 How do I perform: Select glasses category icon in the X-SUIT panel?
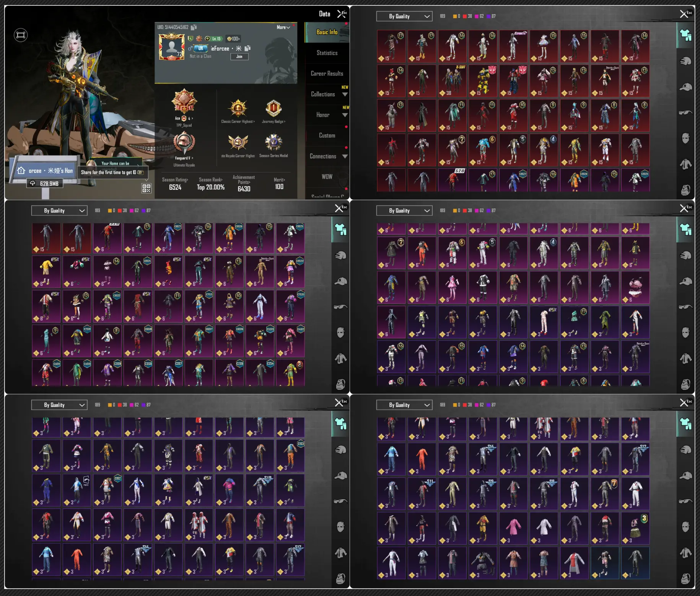point(685,113)
